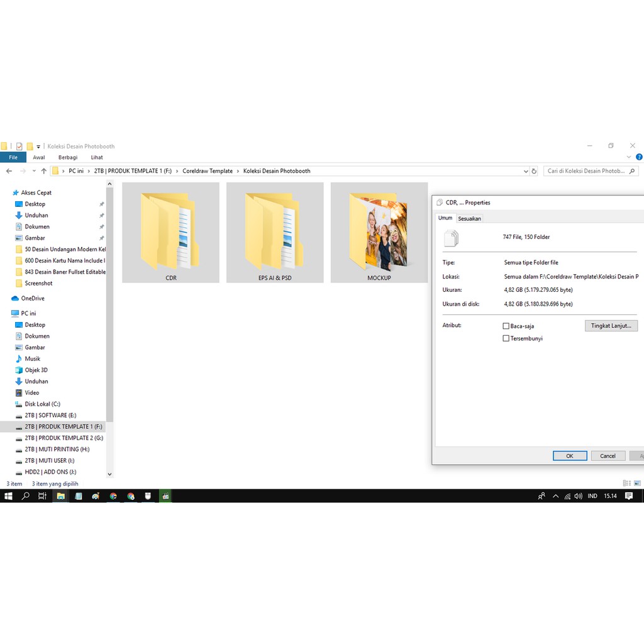Click the Cari di Koleksi search box

[585, 171]
